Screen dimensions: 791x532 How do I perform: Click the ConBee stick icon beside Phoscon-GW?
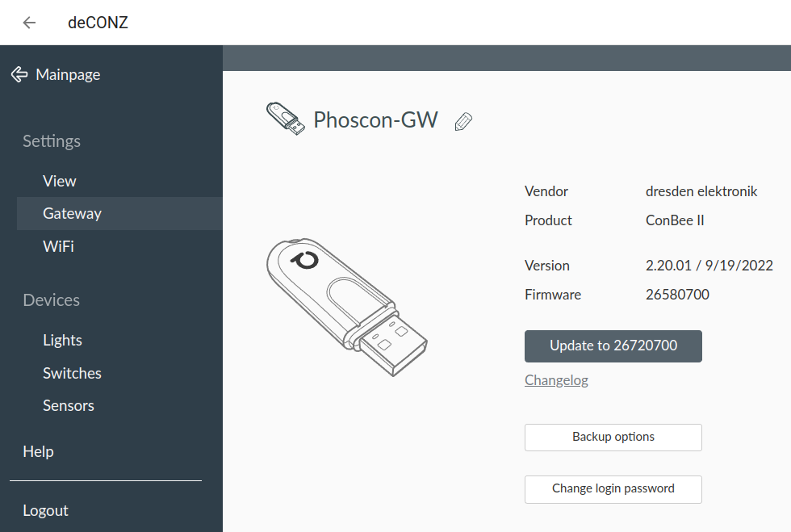point(287,119)
